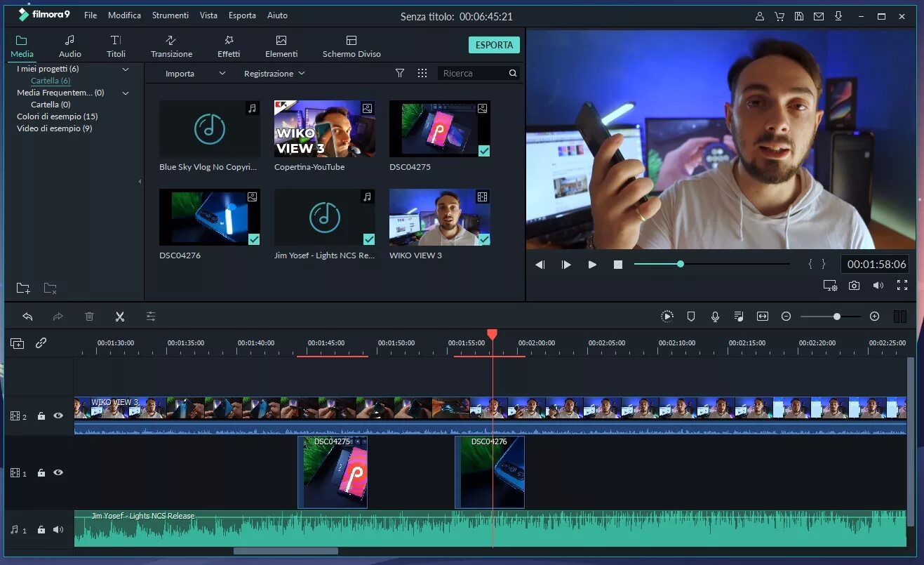Click the filter funnel icon in media library
Image resolution: width=924 pixels, height=565 pixels.
click(400, 73)
